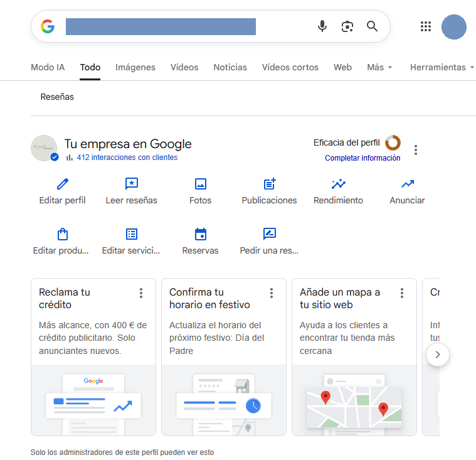476x460 pixels.
Task: Open Editar servicios list icon
Action: pyautogui.click(x=132, y=234)
